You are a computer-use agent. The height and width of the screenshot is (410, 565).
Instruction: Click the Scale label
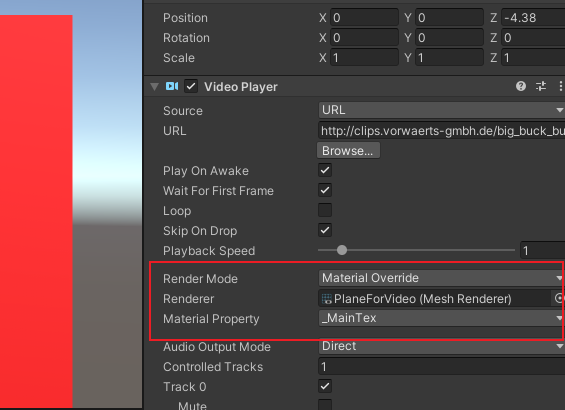(179, 58)
